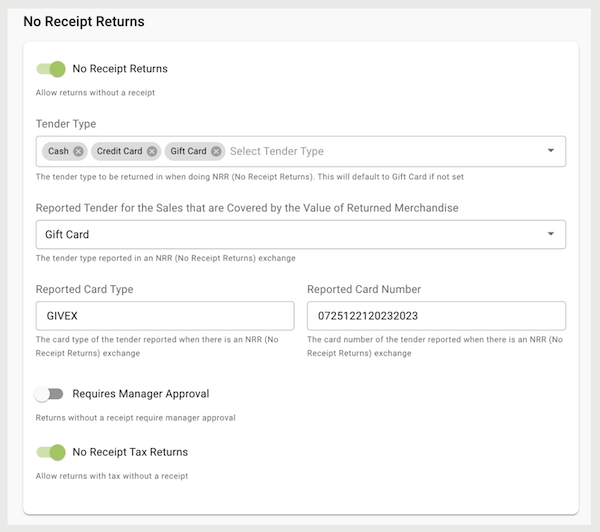Click the Reported Card Number field
This screenshot has height=532, width=600.
coord(436,316)
